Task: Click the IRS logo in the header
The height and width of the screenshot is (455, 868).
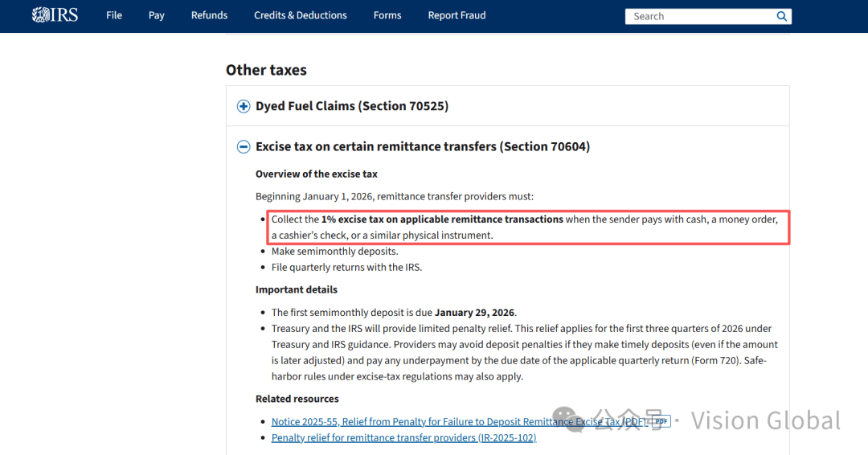Action: coord(55,15)
